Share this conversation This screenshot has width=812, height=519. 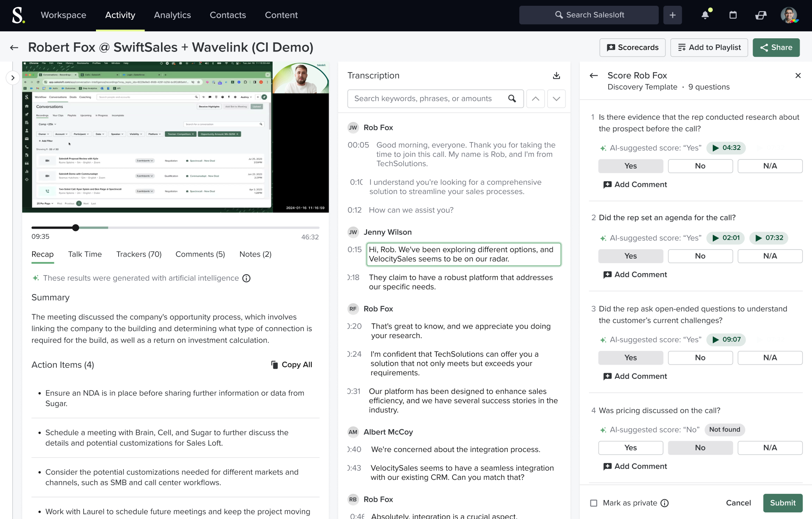776,47
